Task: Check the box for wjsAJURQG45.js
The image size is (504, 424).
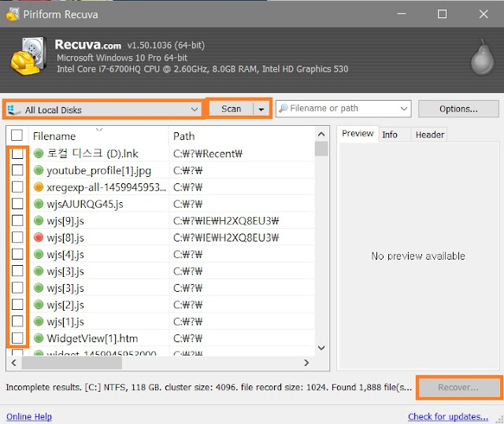Action: pos(17,204)
